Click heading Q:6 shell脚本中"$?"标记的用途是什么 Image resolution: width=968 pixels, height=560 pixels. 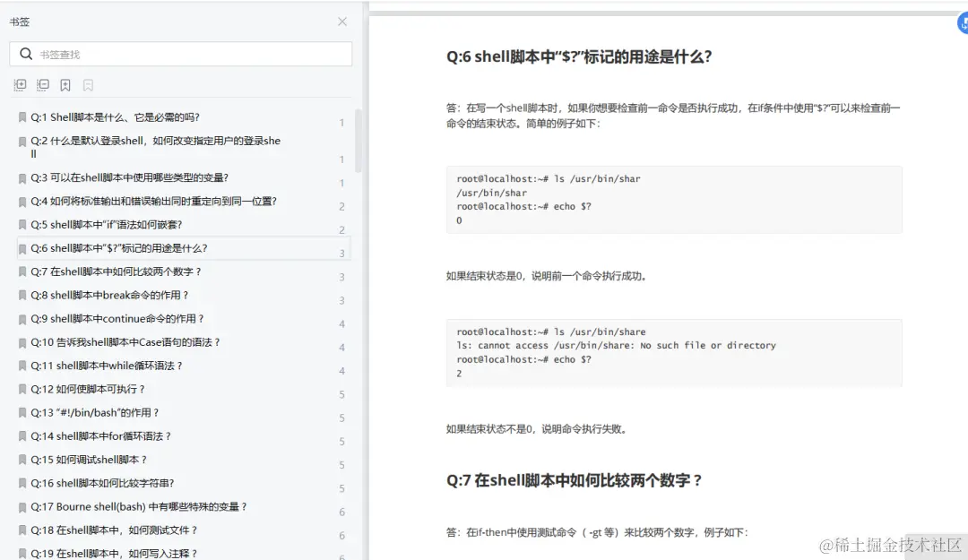click(x=579, y=56)
